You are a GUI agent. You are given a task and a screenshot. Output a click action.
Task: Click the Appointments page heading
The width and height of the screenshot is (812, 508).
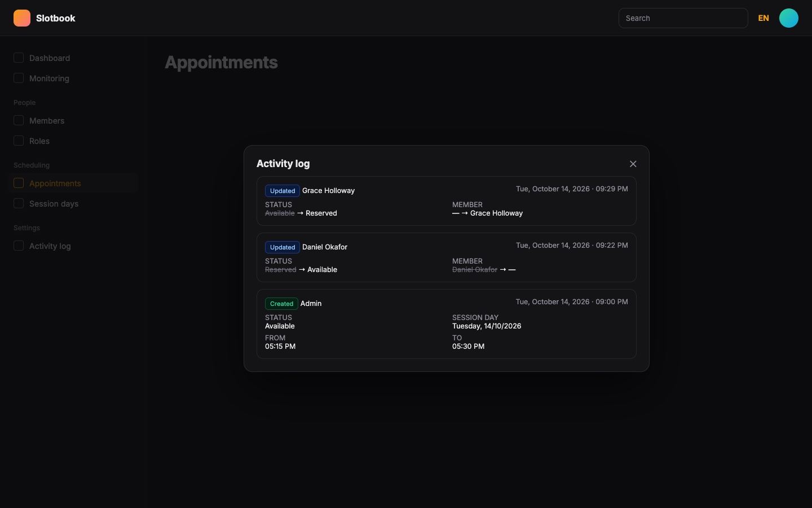221,62
